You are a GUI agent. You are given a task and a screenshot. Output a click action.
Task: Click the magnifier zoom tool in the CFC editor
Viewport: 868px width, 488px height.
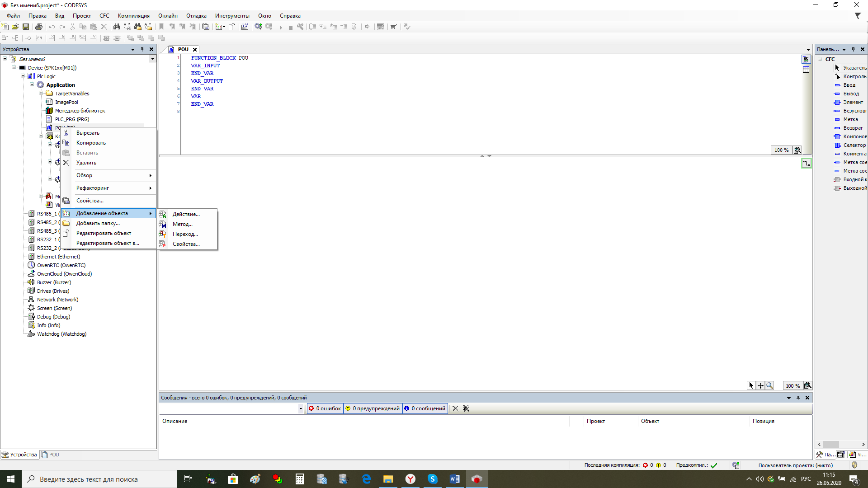coord(769,385)
